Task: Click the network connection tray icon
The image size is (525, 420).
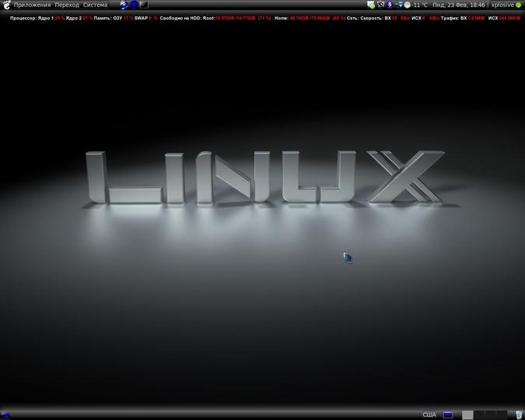Action: (399, 5)
